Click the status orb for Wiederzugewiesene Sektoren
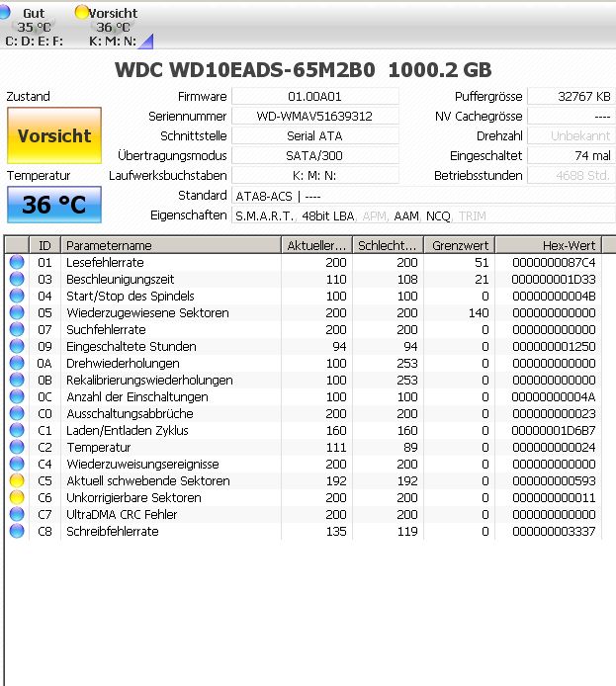 coord(17,312)
